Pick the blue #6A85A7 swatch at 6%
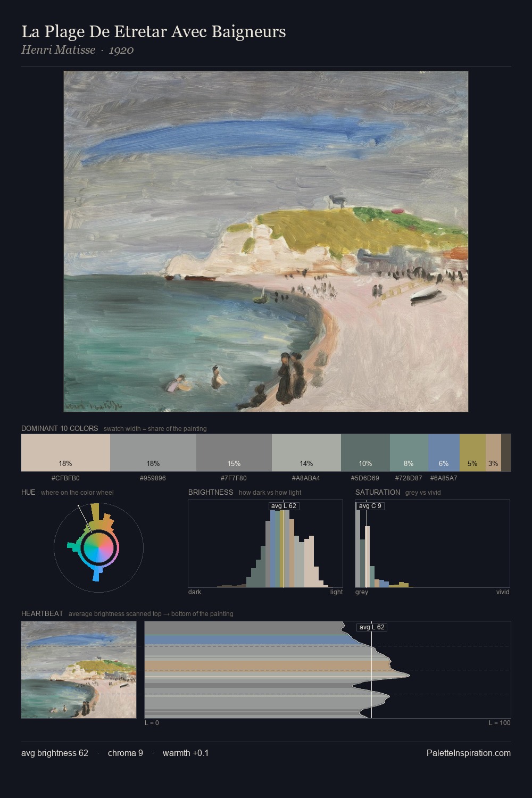This screenshot has width=532, height=798. click(x=444, y=453)
